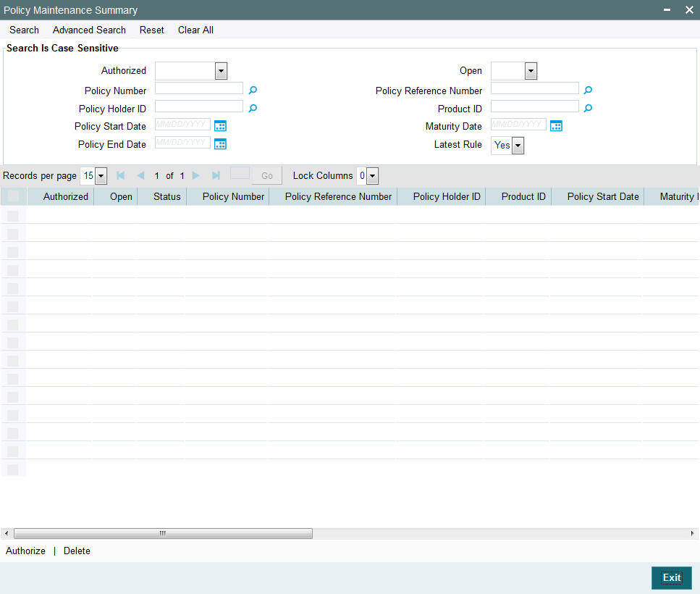
Task: Click the Go button
Action: pyautogui.click(x=267, y=176)
